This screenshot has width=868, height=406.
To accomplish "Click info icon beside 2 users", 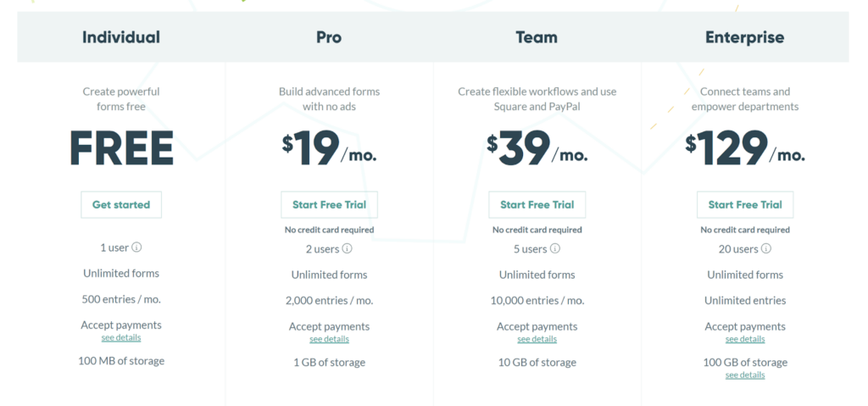I will 347,248.
